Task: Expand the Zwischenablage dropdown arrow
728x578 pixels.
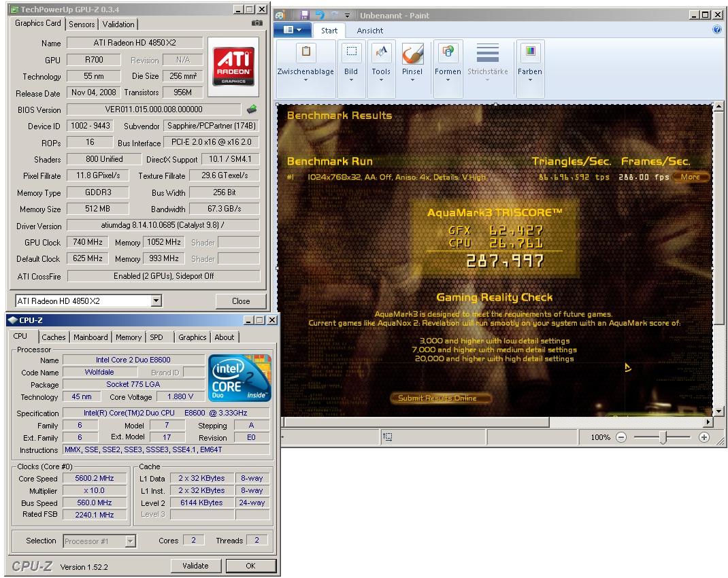Action: 306,80
